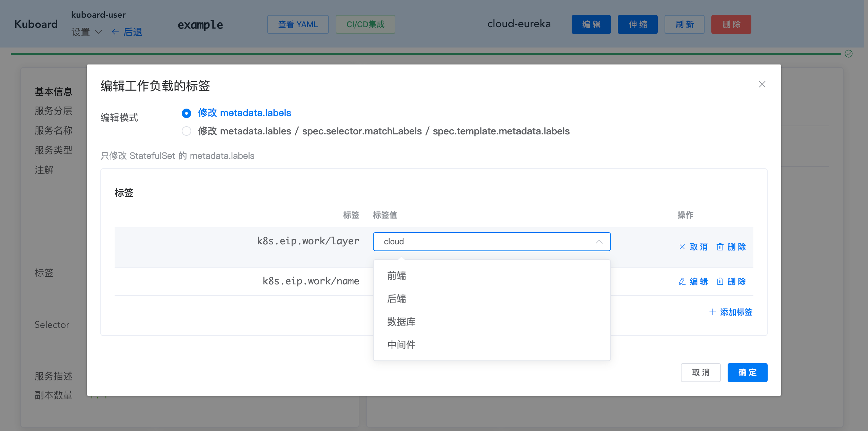Click the 操作 column header
Screen dimensions: 868x431
click(685, 215)
